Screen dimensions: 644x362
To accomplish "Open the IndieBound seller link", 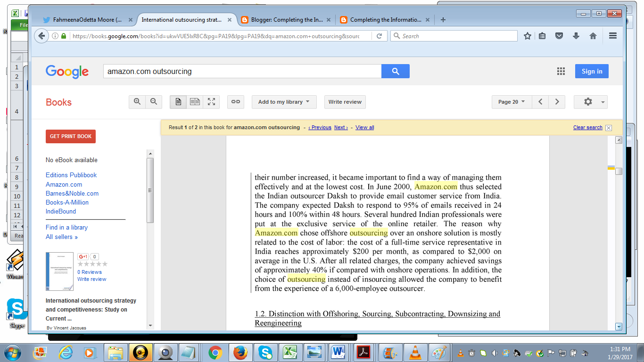I will (x=61, y=211).
